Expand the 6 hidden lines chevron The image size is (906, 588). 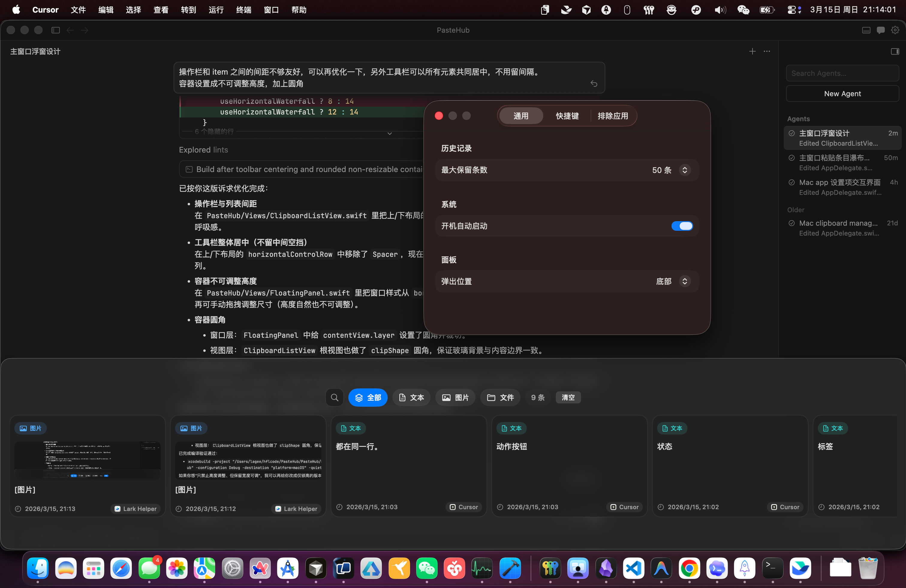click(389, 133)
